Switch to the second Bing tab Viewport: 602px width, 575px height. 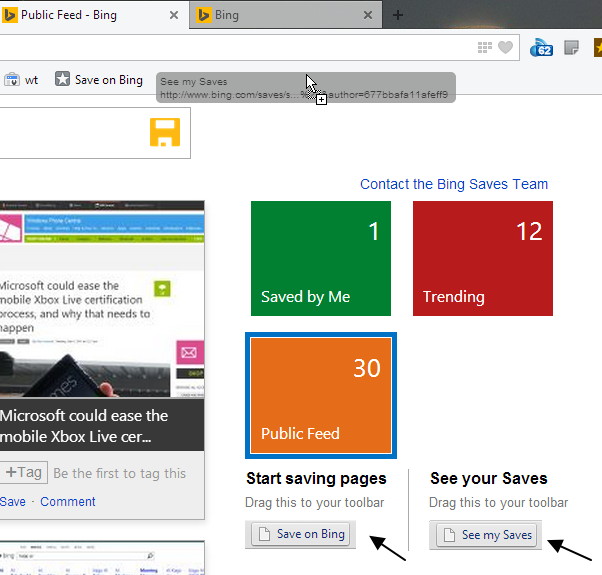[286, 15]
